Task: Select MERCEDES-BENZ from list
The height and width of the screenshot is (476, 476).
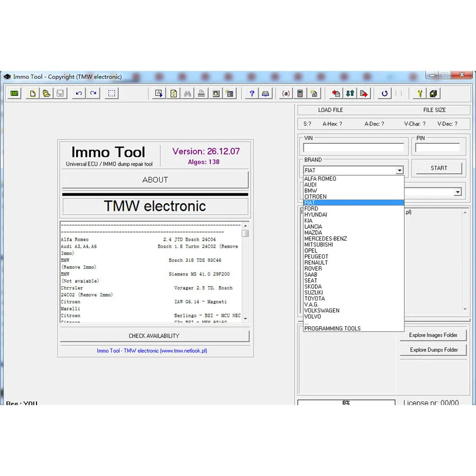Action: 354,239
